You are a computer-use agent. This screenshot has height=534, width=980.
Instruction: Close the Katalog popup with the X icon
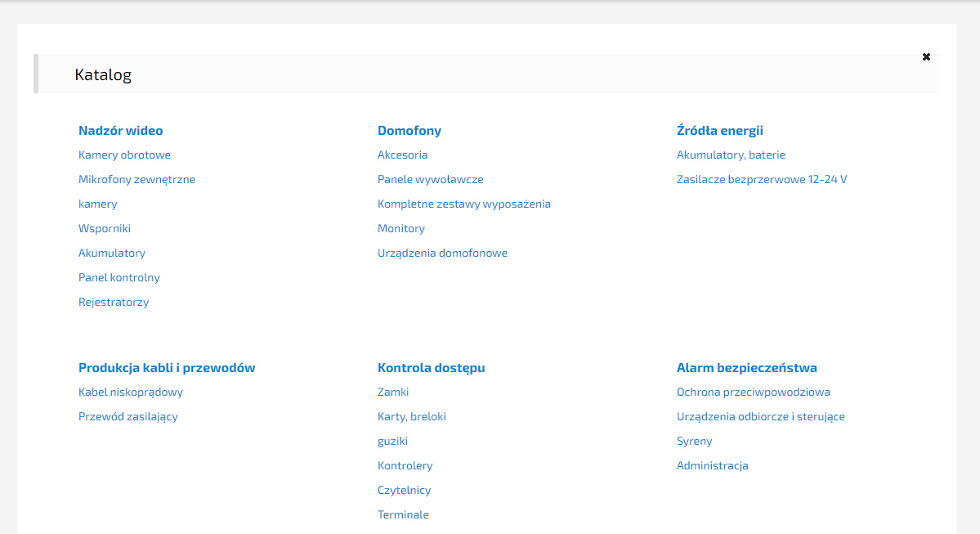(926, 57)
